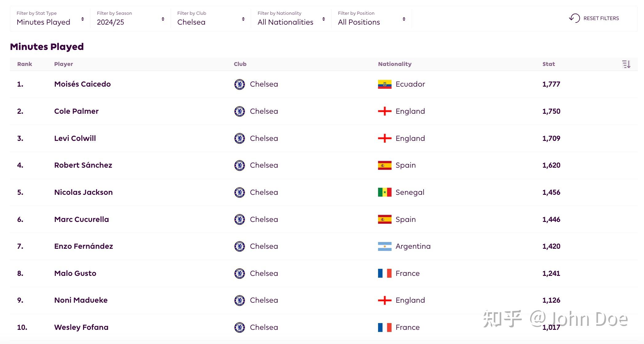Open the Filter by Nationality dropdown
This screenshot has width=644, height=344.
click(291, 18)
